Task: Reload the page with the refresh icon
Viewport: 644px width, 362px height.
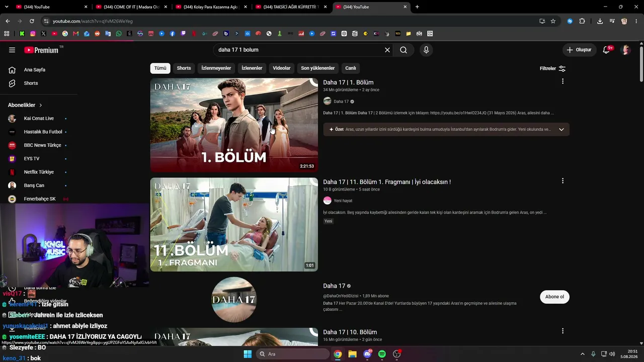Action: (32, 21)
